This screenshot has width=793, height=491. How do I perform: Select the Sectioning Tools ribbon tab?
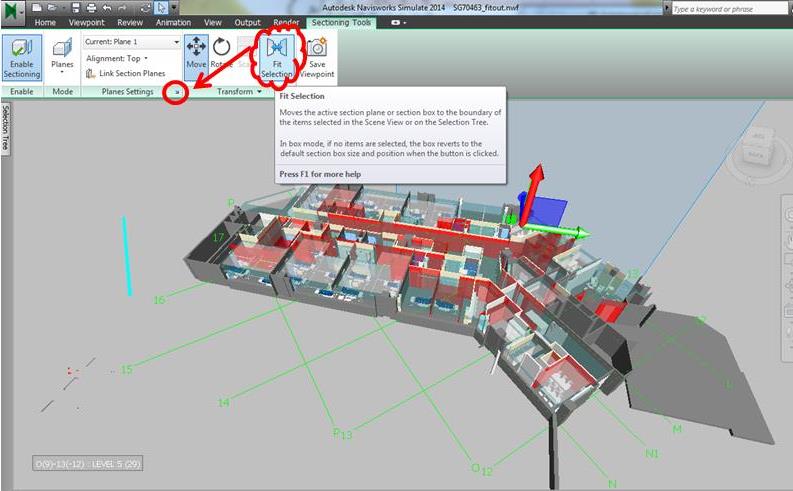[341, 23]
